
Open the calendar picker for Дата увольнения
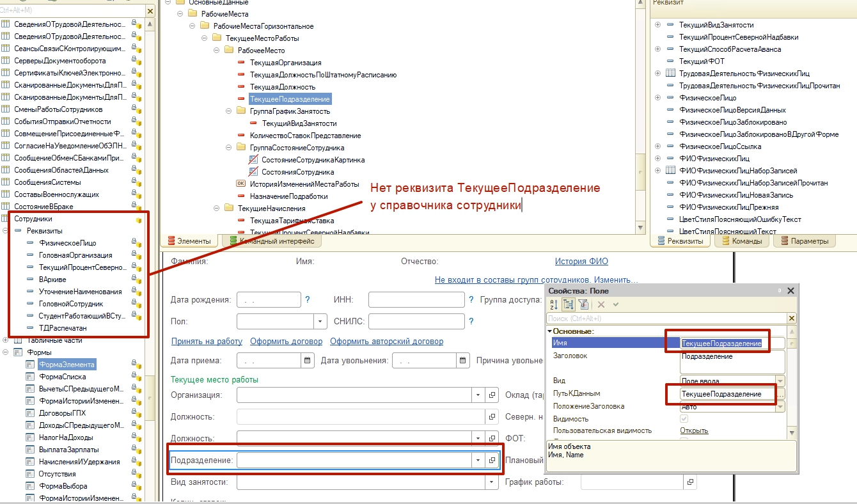coord(462,361)
